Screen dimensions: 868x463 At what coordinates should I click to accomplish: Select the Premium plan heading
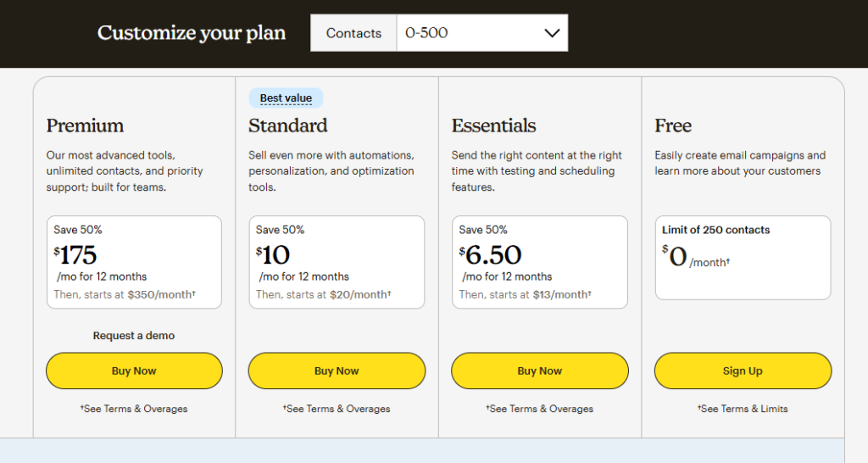[x=85, y=126]
